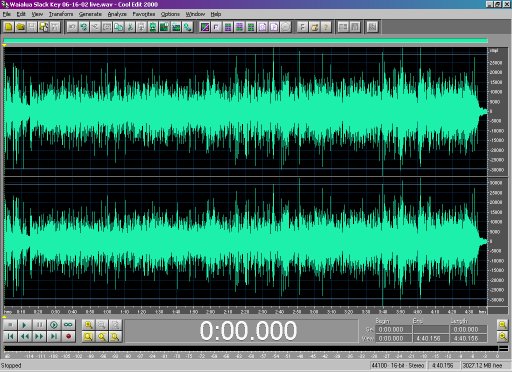Click the time ruler below the waveforms

245,311
